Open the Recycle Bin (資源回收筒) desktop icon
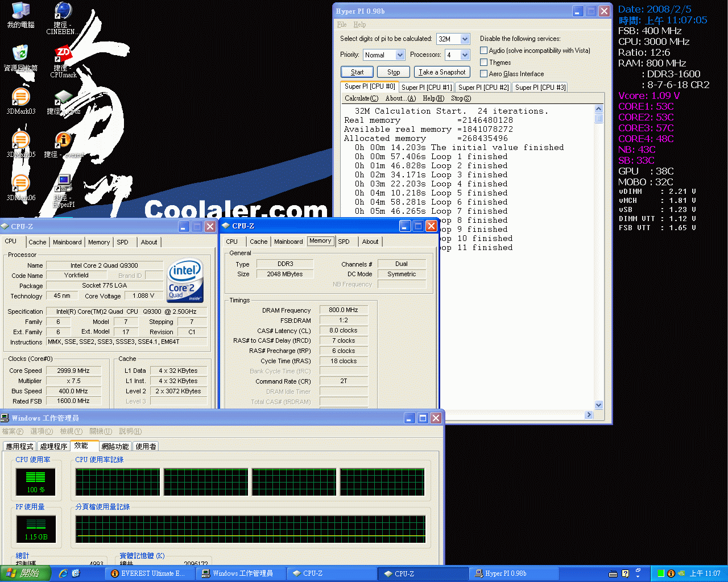This screenshot has width=728, height=582. [20, 58]
